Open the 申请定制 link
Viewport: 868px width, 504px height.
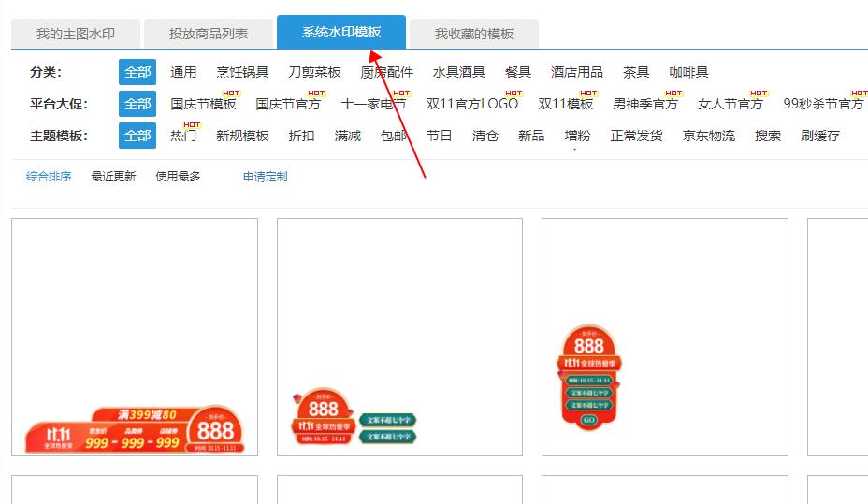pyautogui.click(x=265, y=177)
